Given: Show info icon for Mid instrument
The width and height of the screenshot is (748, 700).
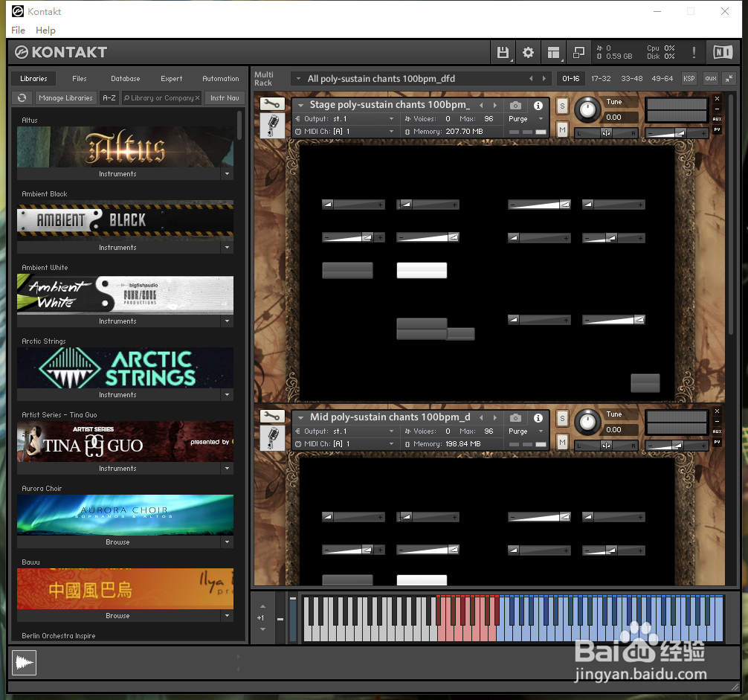Looking at the screenshot, I should [538, 418].
